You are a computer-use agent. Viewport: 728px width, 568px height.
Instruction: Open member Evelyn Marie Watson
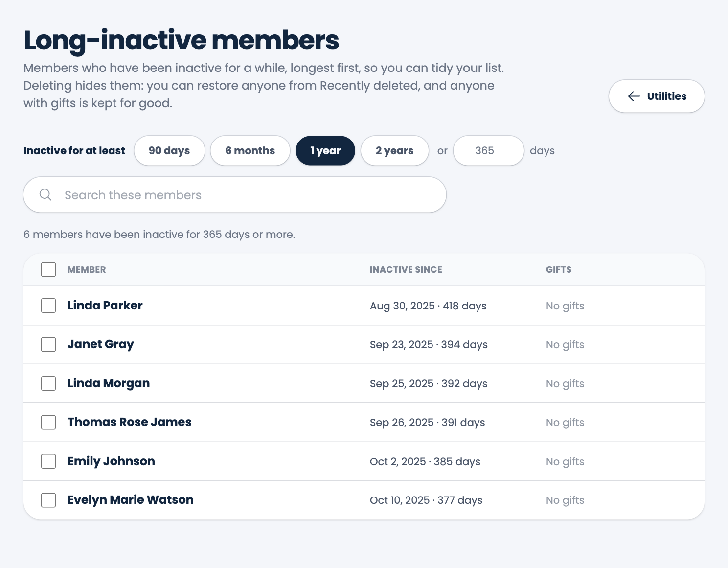coord(131,500)
